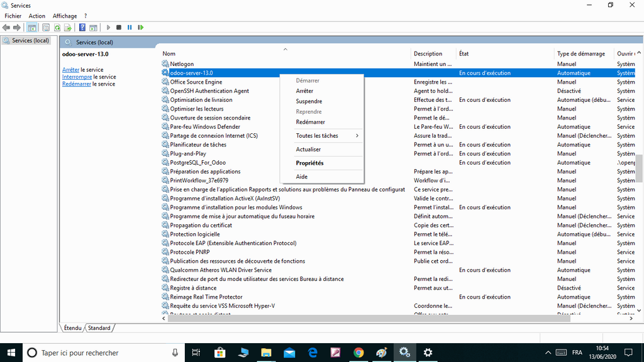Click the Export list toolbar icon
The height and width of the screenshot is (362, 644).
pyautogui.click(x=67, y=28)
